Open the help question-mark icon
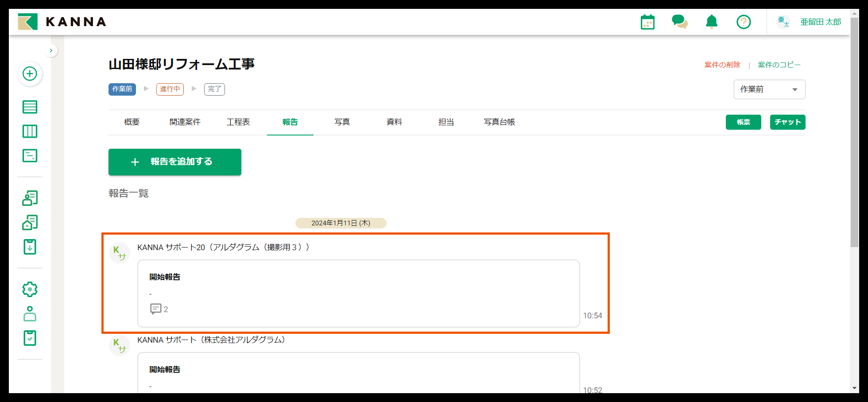Image resolution: width=868 pixels, height=402 pixels. tap(744, 21)
